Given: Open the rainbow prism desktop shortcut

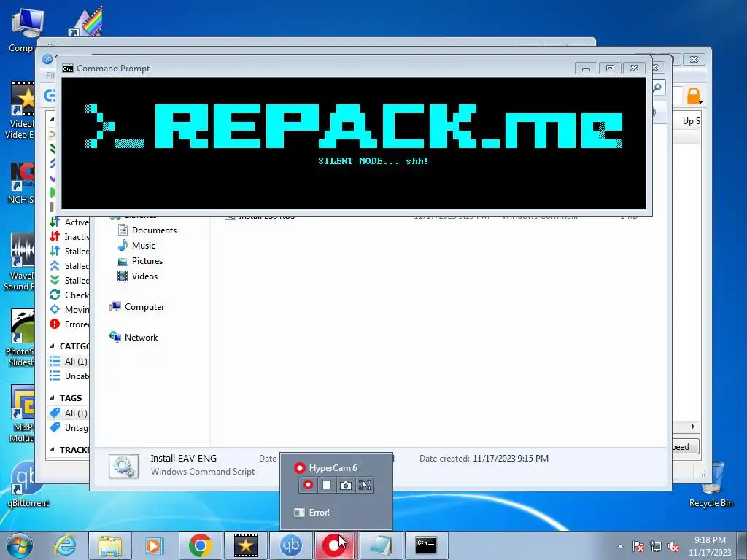Looking at the screenshot, I should (x=86, y=22).
